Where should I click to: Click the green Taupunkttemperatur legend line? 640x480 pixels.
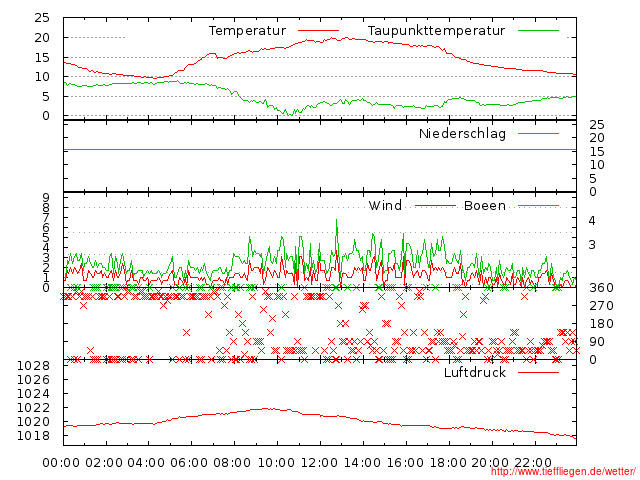click(538, 31)
